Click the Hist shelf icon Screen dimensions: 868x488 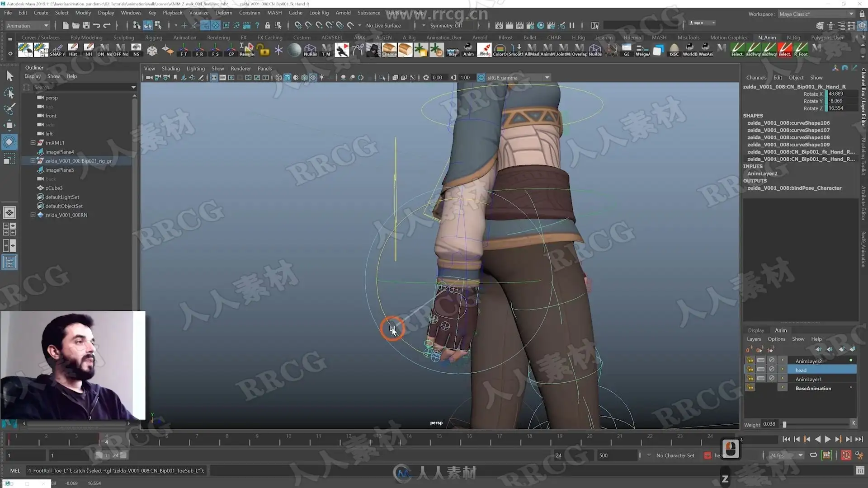73,49
